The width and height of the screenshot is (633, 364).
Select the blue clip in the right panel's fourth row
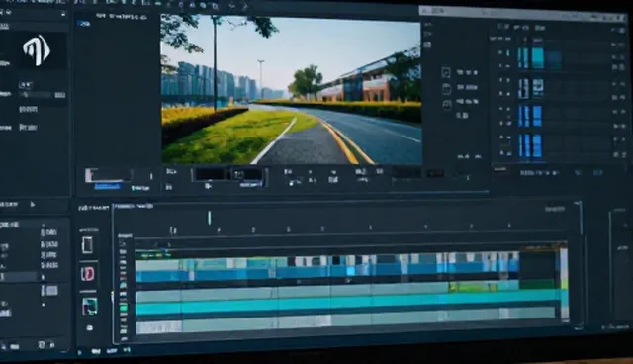click(537, 145)
